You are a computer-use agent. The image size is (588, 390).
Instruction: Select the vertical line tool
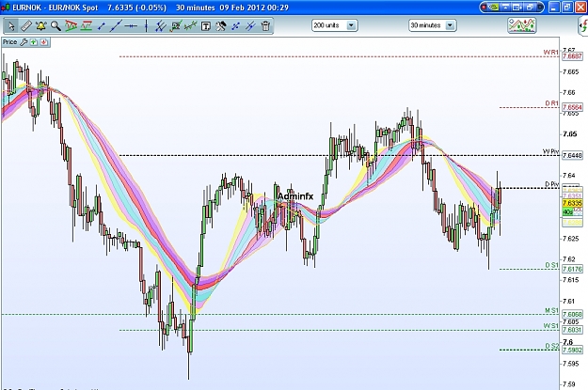[x=146, y=26]
